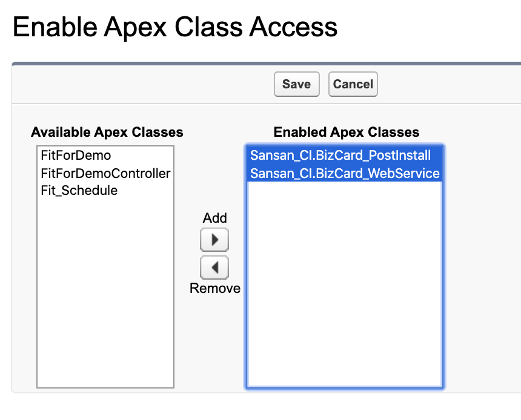This screenshot has height=420, width=521.
Task: Click the "Add" text label
Action: [x=215, y=218]
